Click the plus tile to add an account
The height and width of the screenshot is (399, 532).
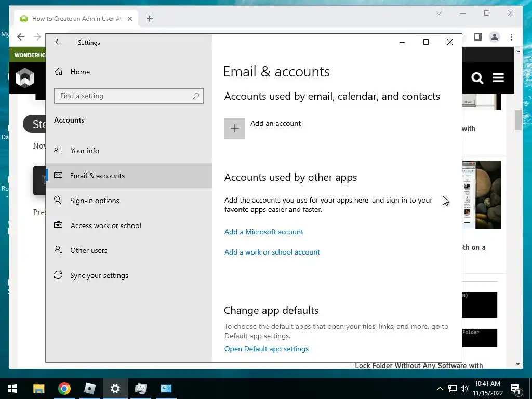pos(235,128)
